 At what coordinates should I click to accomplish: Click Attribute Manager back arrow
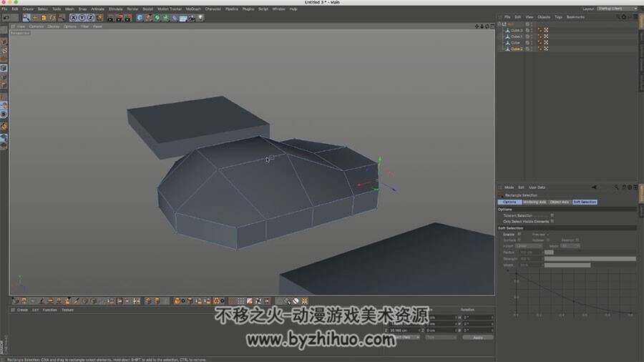click(594, 187)
